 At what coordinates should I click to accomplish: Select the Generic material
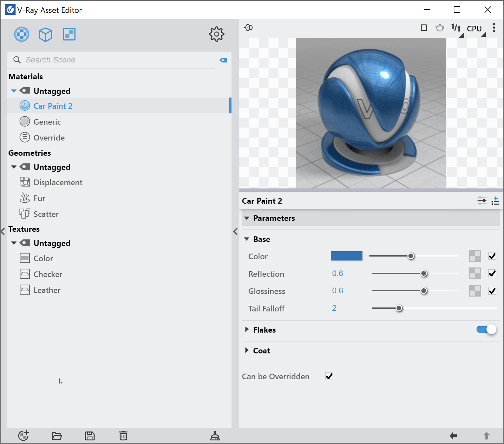tap(119, 122)
